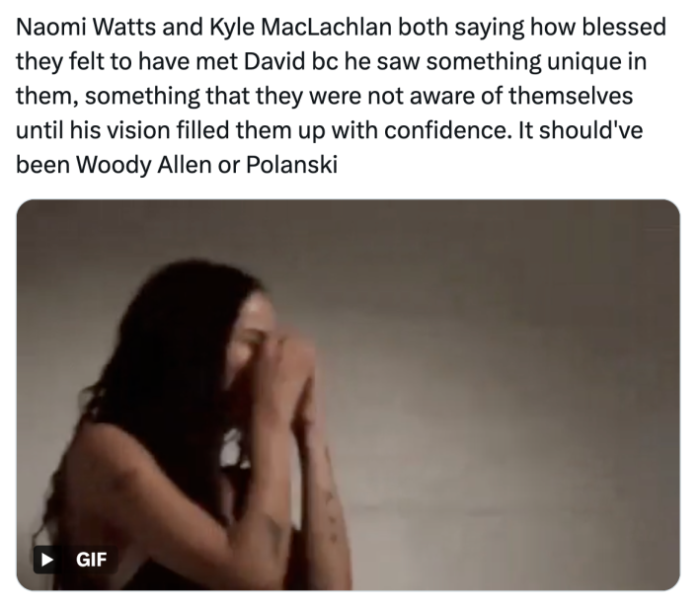The height and width of the screenshot is (606, 700).
Task: Click the name Woody Allen in the tweet
Action: tap(143, 165)
